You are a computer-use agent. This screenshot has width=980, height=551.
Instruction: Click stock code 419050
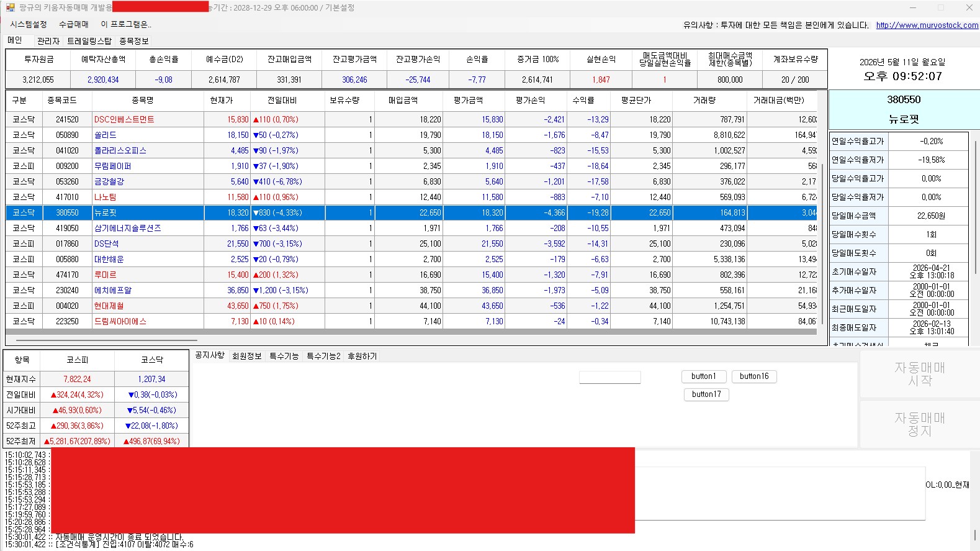coord(67,228)
